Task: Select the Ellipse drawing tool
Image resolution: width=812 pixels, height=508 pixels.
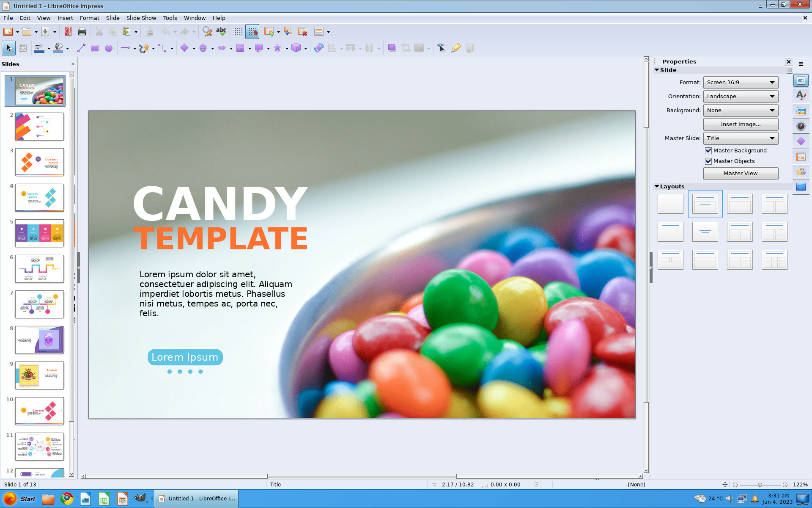Action: click(109, 48)
